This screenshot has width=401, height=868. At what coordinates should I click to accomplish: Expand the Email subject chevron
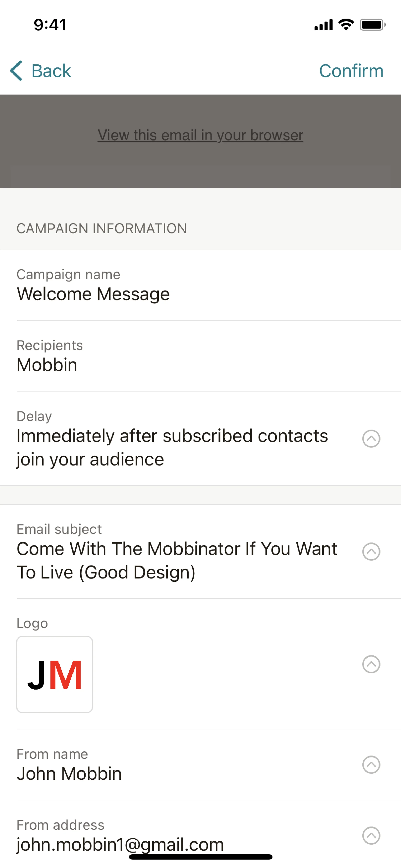tap(371, 552)
